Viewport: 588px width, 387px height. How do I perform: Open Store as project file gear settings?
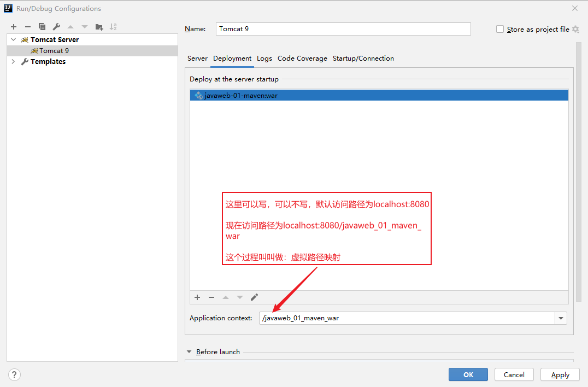pyautogui.click(x=576, y=30)
